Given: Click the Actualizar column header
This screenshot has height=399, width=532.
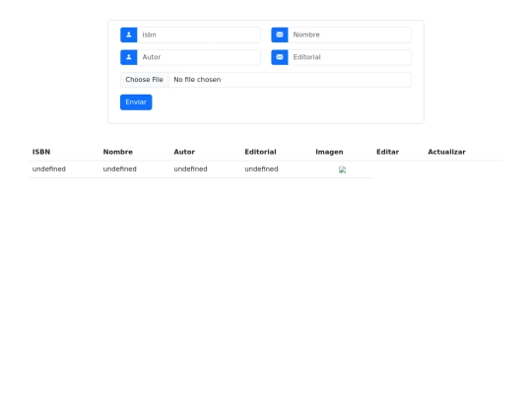Looking at the screenshot, I should tap(447, 152).
